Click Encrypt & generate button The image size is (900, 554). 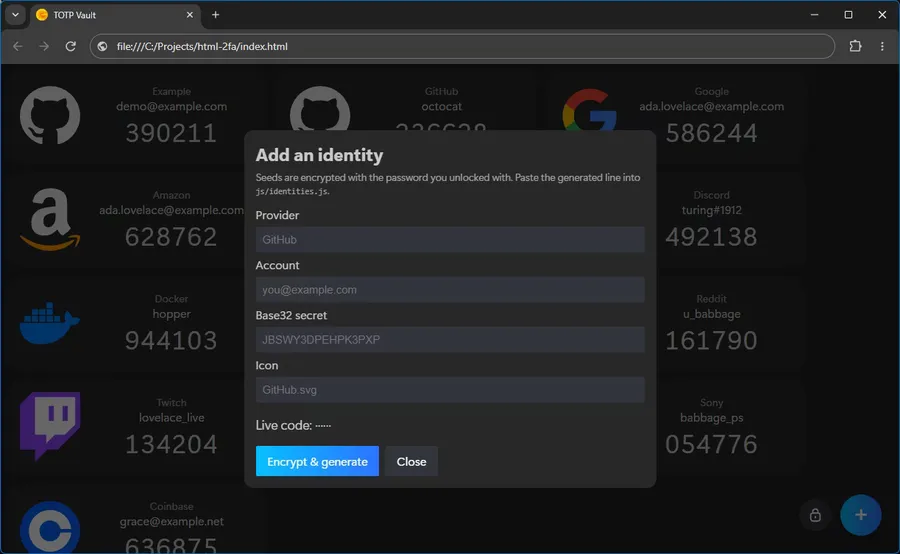pyautogui.click(x=317, y=461)
